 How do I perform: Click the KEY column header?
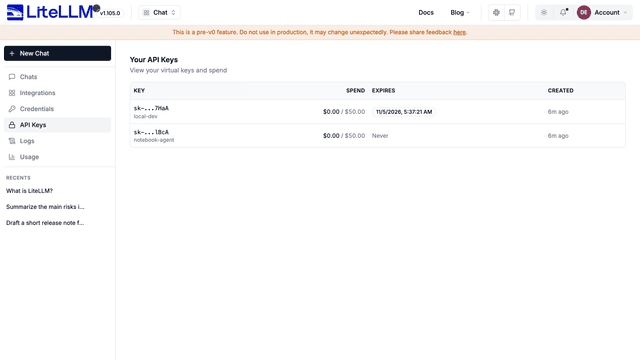(x=139, y=91)
